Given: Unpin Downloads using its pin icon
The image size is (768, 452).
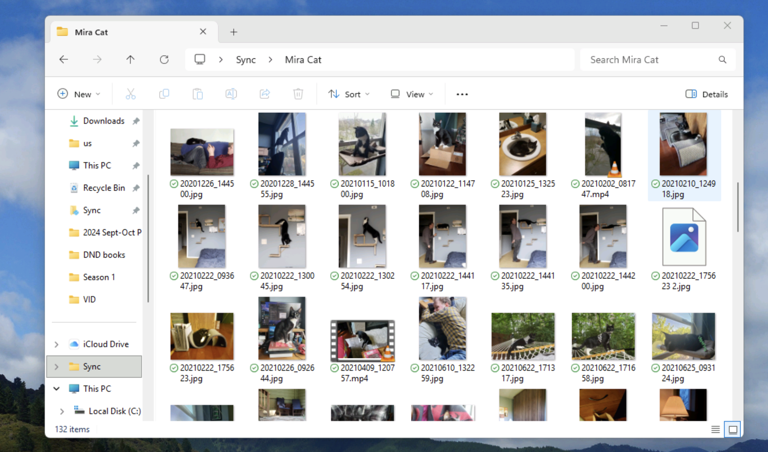Looking at the screenshot, I should [x=136, y=121].
